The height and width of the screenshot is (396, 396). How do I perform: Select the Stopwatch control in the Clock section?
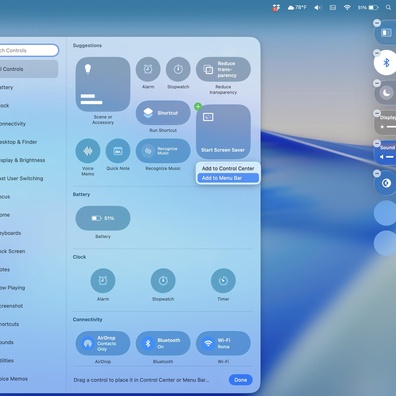point(163,281)
